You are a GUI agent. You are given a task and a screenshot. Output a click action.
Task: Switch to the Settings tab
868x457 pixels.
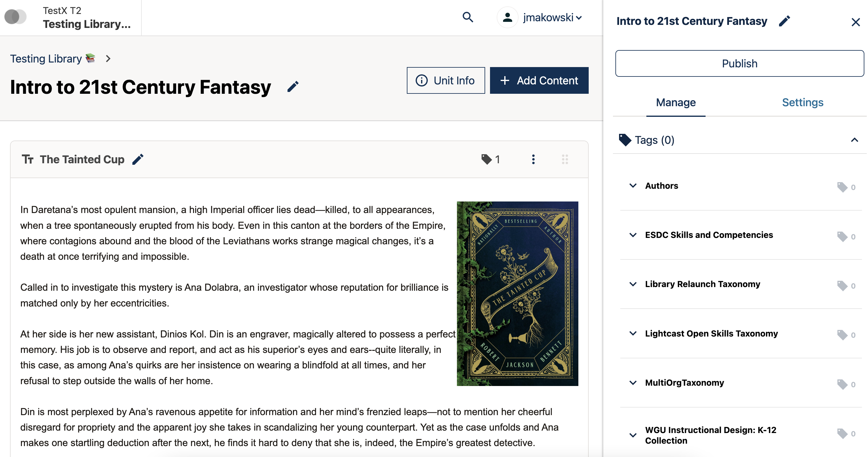click(802, 102)
